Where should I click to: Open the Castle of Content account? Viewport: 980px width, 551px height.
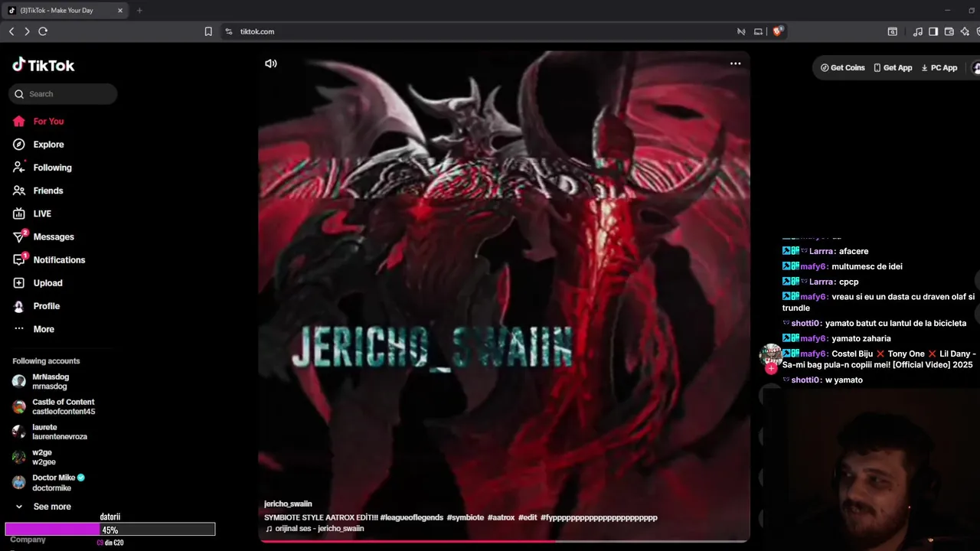(54, 406)
